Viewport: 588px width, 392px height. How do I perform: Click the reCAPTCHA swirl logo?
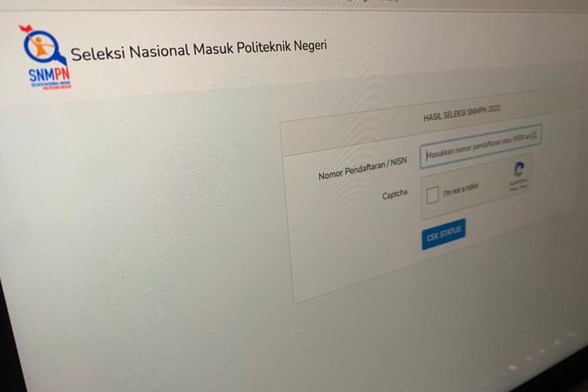[x=519, y=169]
